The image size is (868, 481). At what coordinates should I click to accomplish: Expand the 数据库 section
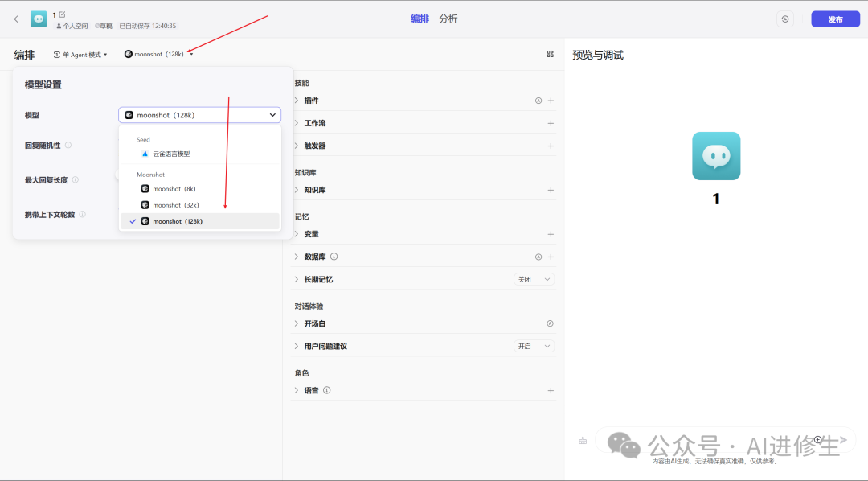coord(297,257)
